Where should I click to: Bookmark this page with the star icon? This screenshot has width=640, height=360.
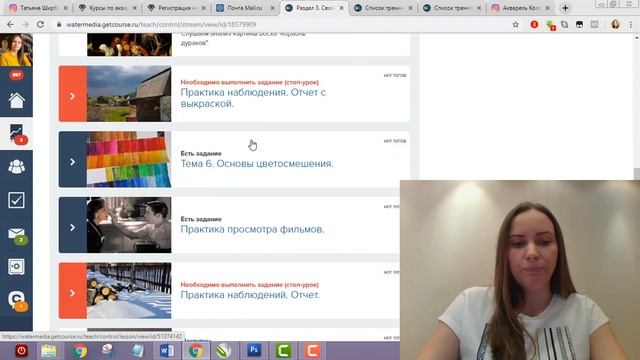pyautogui.click(x=516, y=24)
